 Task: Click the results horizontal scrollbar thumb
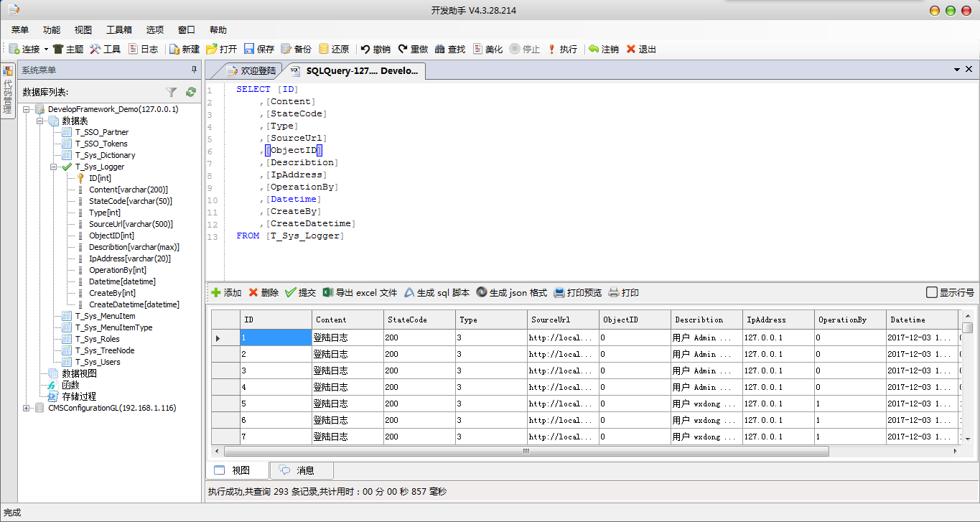pos(526,452)
